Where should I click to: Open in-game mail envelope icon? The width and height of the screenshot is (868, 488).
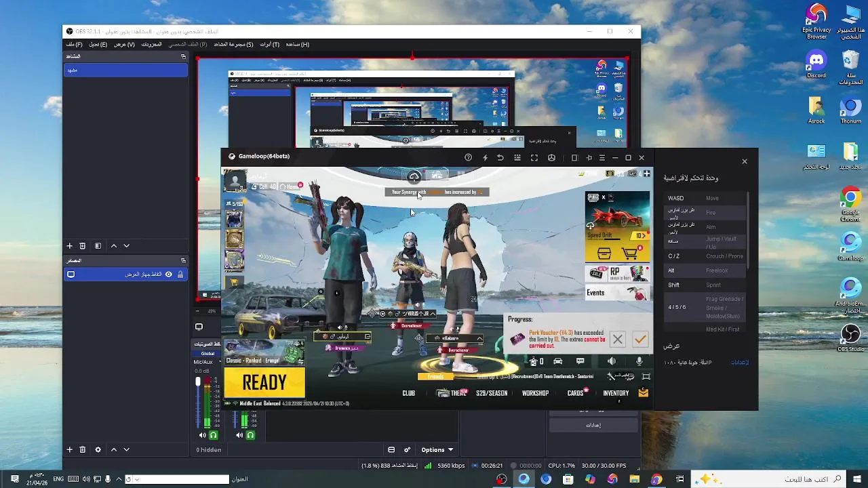(643, 392)
